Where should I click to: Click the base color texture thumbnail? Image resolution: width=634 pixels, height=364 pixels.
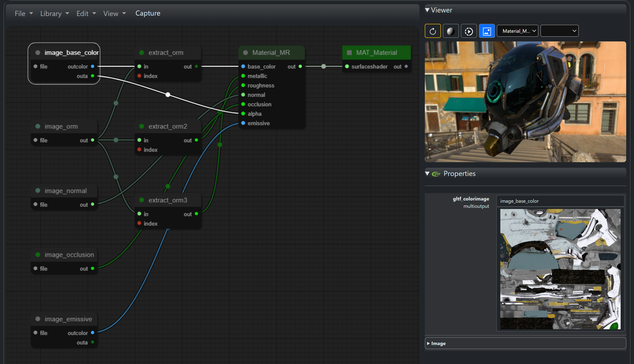[560, 269]
